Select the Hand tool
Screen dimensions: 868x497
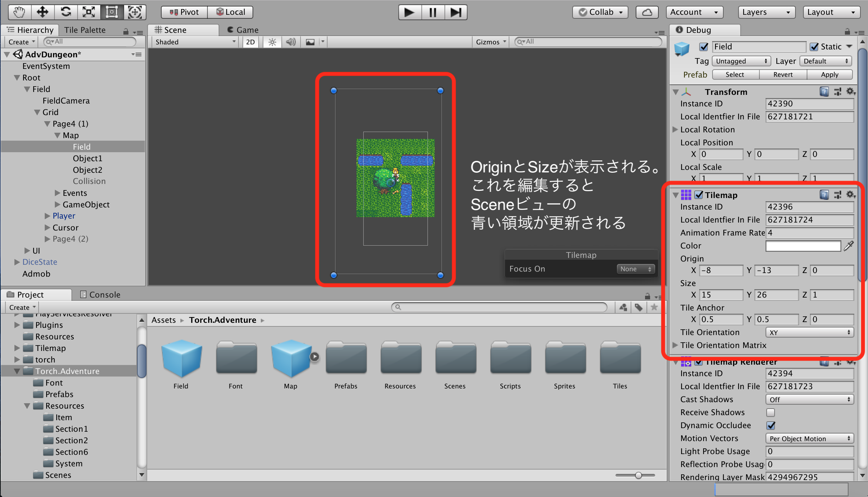click(x=19, y=12)
